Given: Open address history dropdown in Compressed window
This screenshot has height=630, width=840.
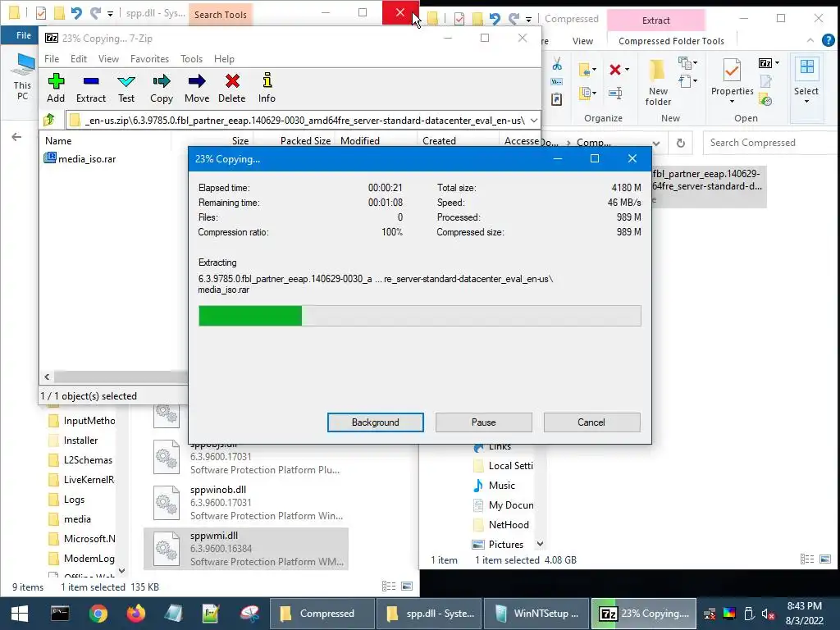Looking at the screenshot, I should [656, 143].
